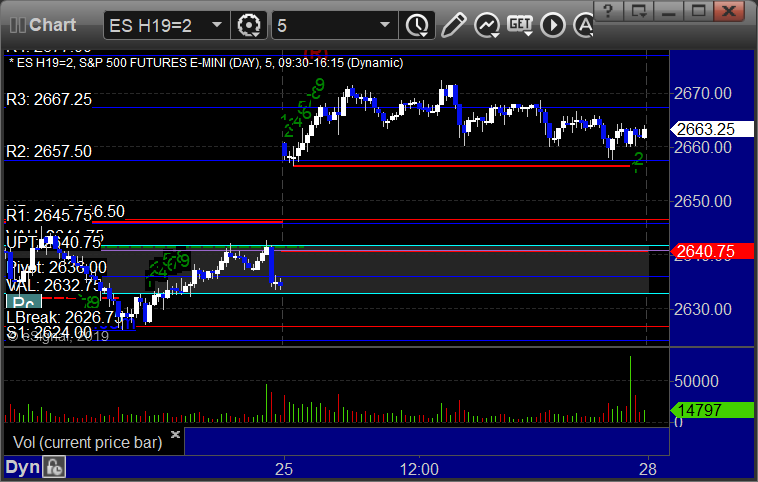Image resolution: width=758 pixels, height=482 pixels.
Task: Click the tallest green volume bar near 28
Action: click(630, 389)
